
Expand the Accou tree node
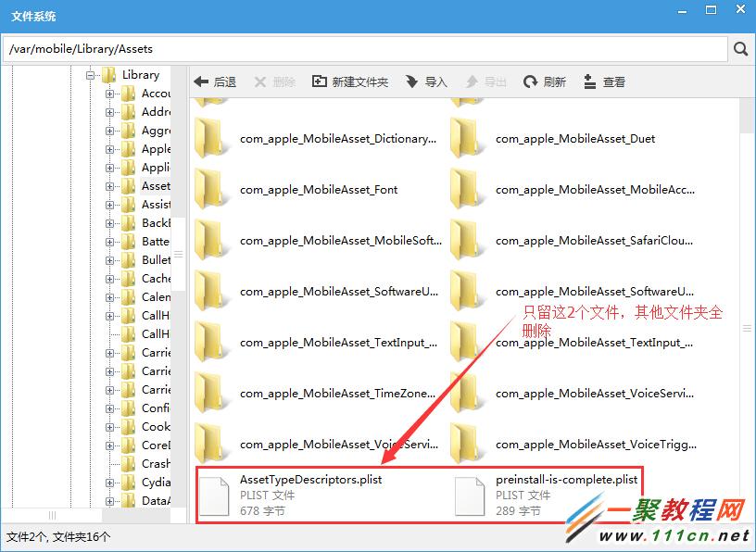[109, 94]
